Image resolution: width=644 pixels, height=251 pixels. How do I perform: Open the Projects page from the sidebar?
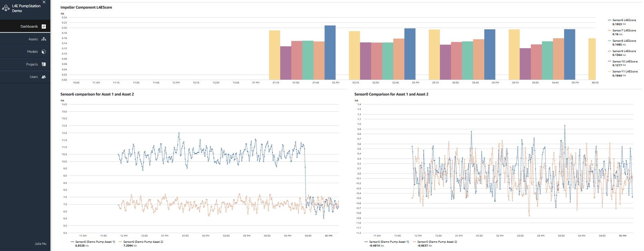click(x=25, y=64)
